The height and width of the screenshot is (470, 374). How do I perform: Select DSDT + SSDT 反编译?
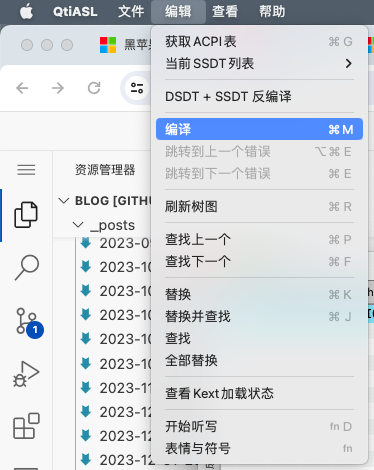coord(259,96)
